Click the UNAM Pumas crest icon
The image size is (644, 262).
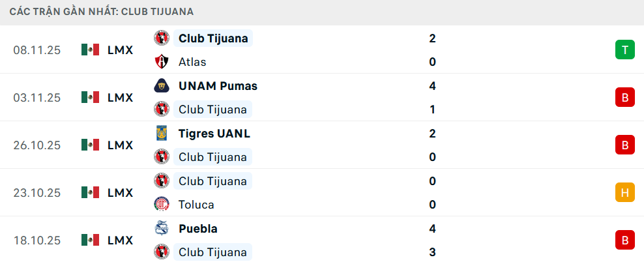161,86
